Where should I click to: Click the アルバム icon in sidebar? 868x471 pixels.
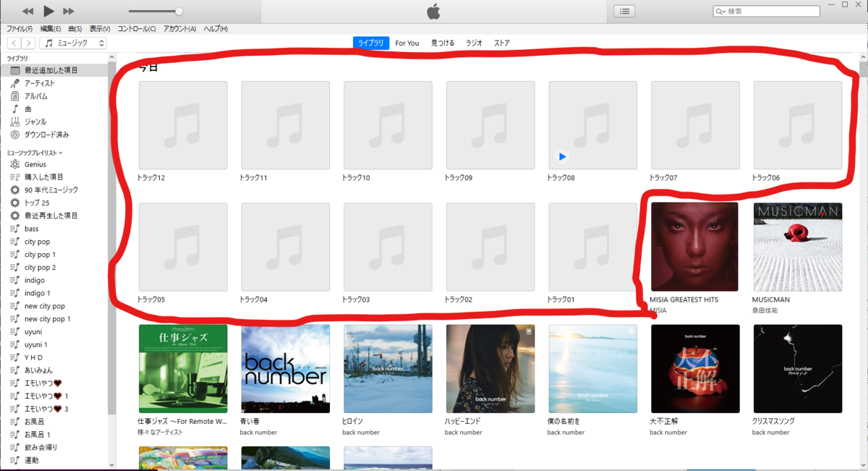[15, 96]
